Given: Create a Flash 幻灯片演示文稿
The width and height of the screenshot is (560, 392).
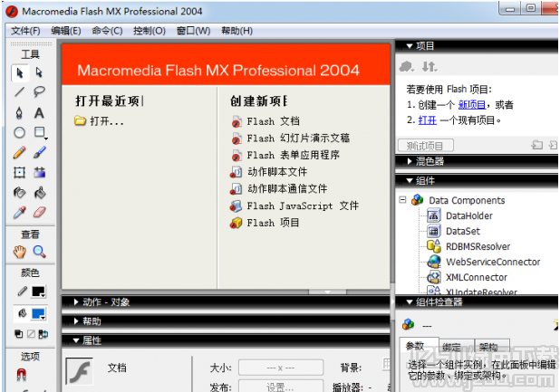Looking at the screenshot, I should [290, 138].
